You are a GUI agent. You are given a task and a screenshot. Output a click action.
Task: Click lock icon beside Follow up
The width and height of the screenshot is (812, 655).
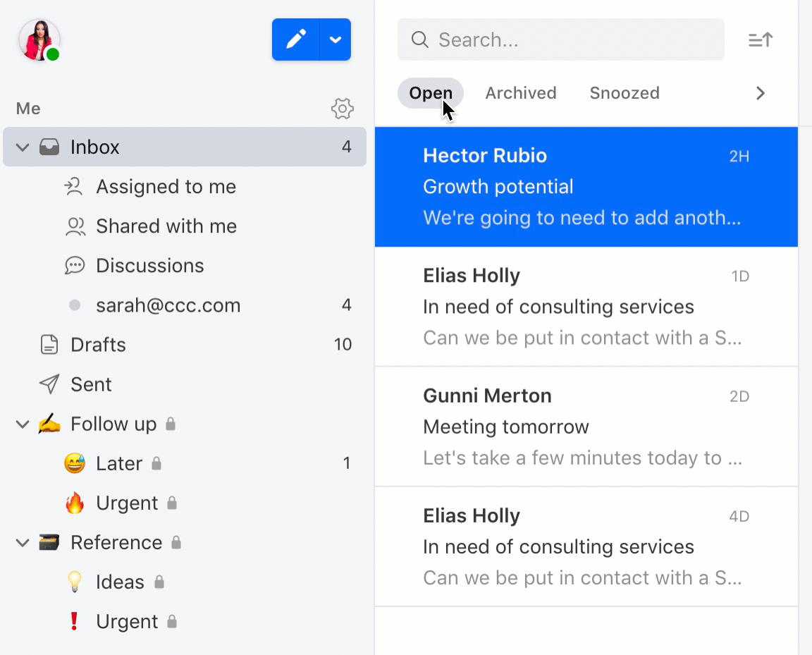[171, 424]
